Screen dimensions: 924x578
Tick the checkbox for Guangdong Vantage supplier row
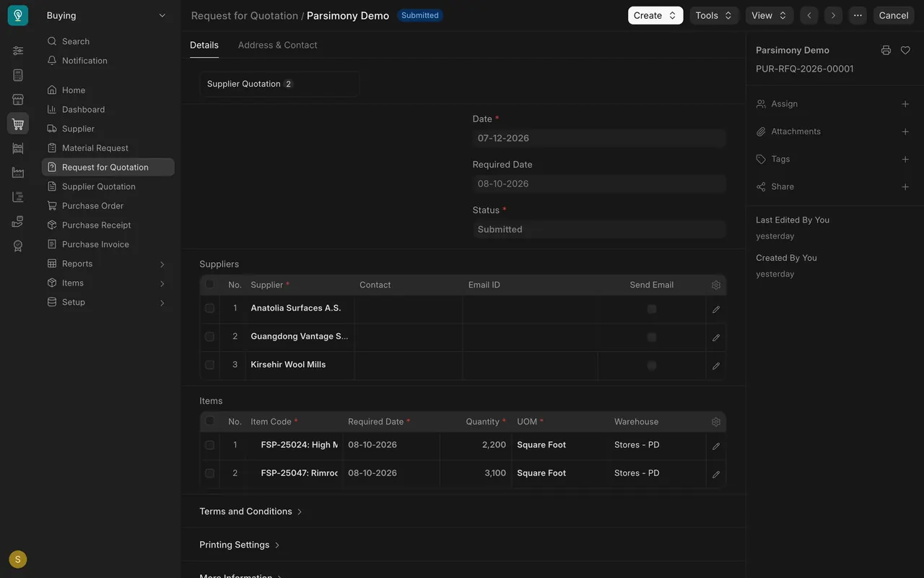(x=209, y=337)
